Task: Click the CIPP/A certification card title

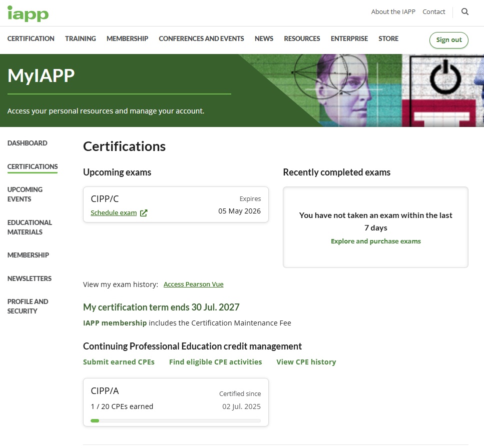Action: 105,391
